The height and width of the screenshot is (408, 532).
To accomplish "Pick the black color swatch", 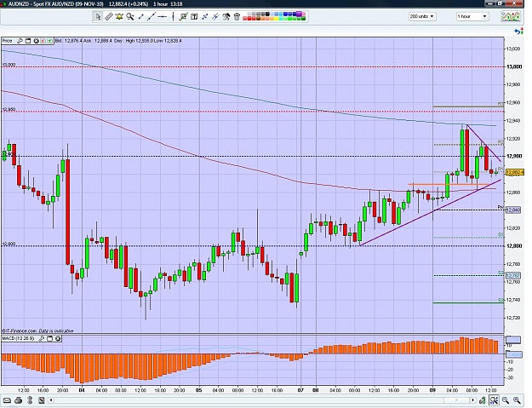I will 267,14.
